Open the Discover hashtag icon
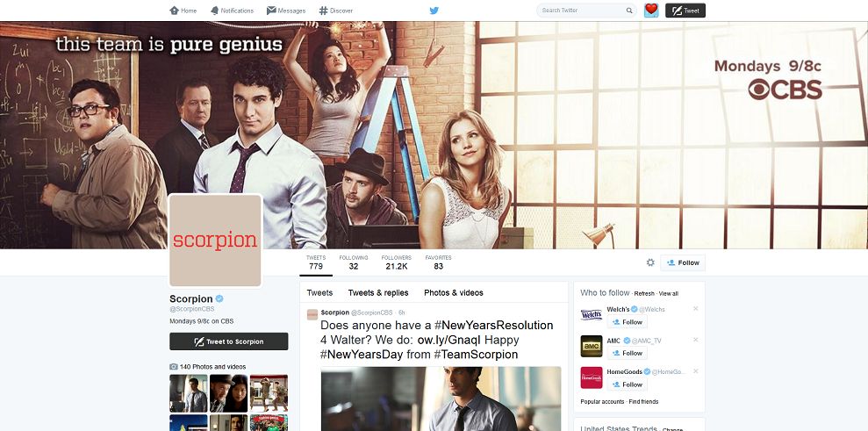868x431 pixels. point(323,11)
